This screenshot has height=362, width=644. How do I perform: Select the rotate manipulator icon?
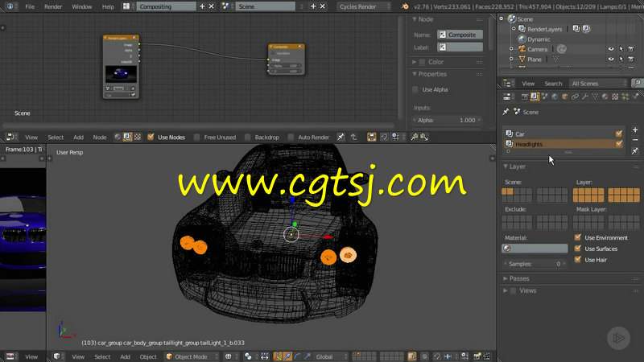297,356
